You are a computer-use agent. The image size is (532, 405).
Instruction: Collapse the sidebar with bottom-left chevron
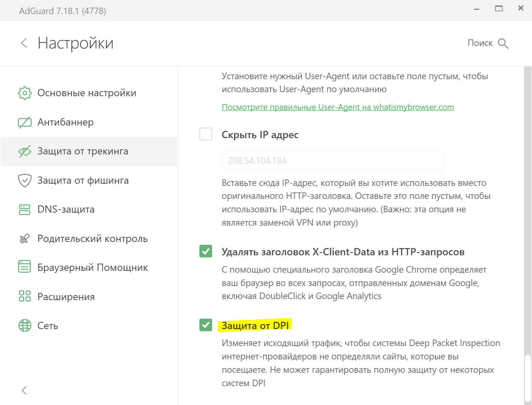pyautogui.click(x=24, y=390)
